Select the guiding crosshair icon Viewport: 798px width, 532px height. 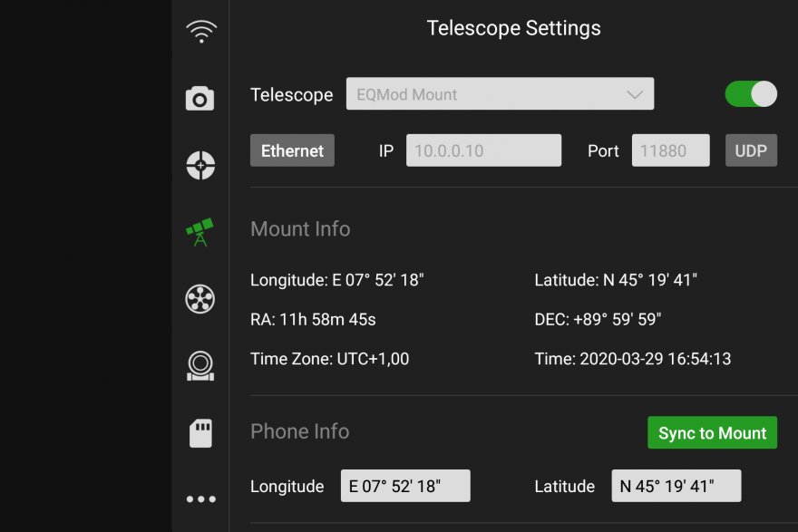pyautogui.click(x=200, y=165)
